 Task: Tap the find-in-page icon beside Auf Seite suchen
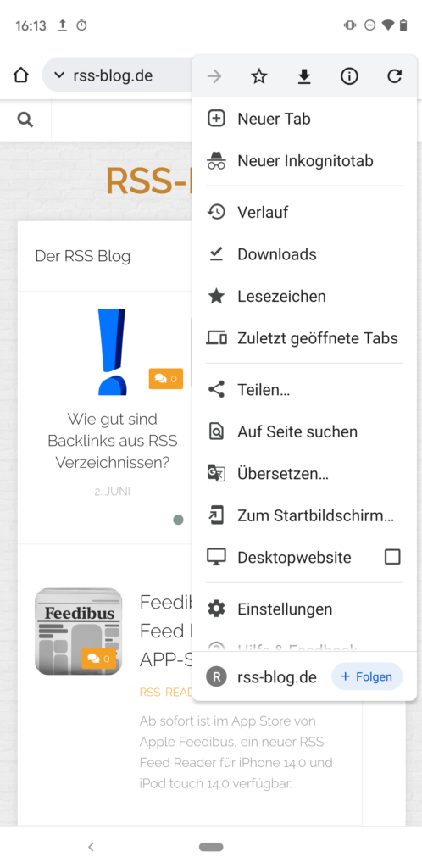click(216, 431)
